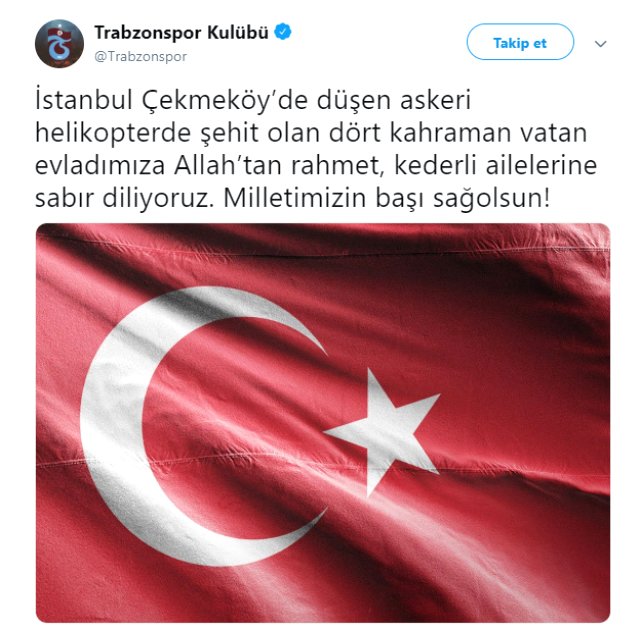
Task: Click the word evladımıza in the tweet
Action: 100,166
